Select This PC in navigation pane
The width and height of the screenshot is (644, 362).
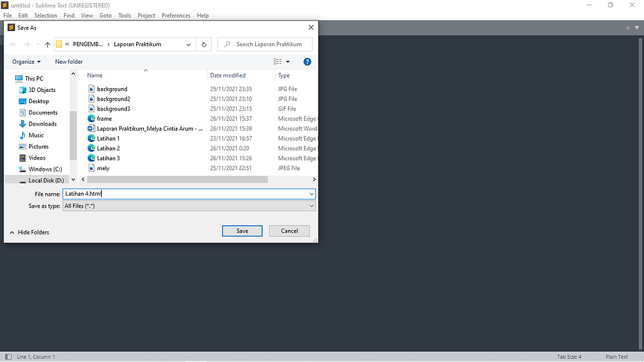click(x=34, y=78)
